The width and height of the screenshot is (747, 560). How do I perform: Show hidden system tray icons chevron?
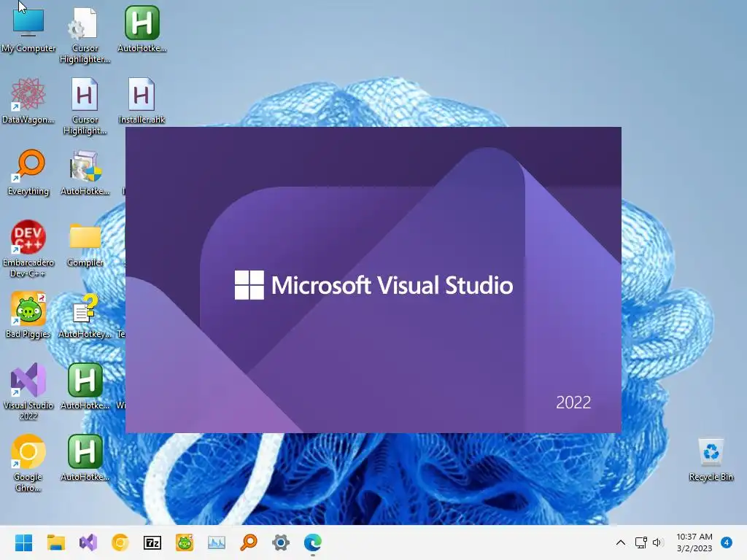click(621, 542)
